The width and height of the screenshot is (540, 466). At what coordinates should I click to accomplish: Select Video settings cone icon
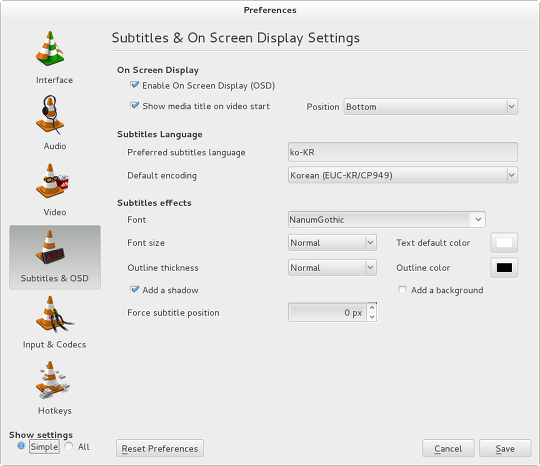(x=52, y=181)
